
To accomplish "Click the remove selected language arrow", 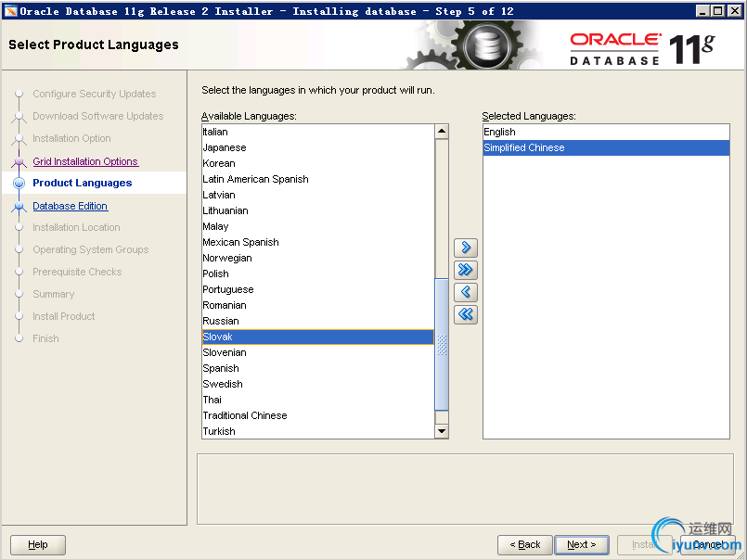I will (x=466, y=292).
